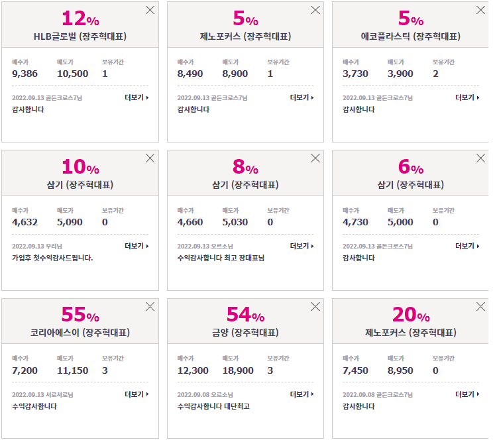497x448 pixels.
Task: Show more on 삼기 8% card
Action: (x=302, y=246)
